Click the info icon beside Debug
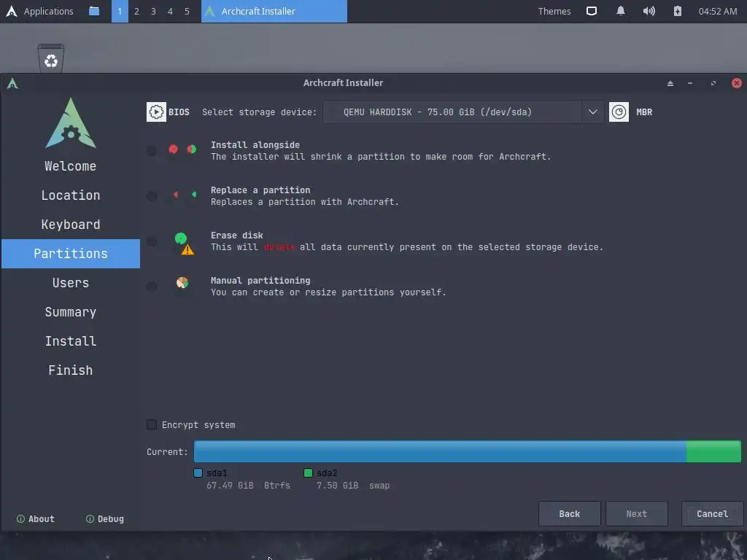The image size is (747, 560). 90,518
